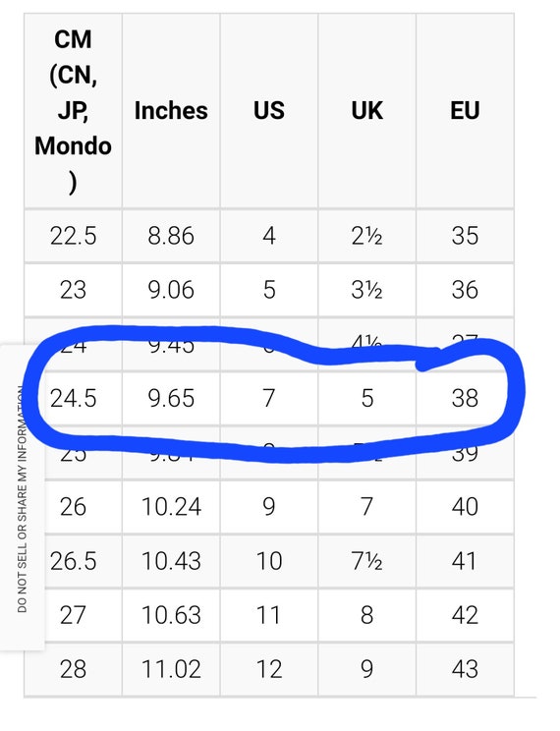Screen dimensions: 560x731
Task: Select the 9.65 inches cell
Action: click(x=171, y=399)
